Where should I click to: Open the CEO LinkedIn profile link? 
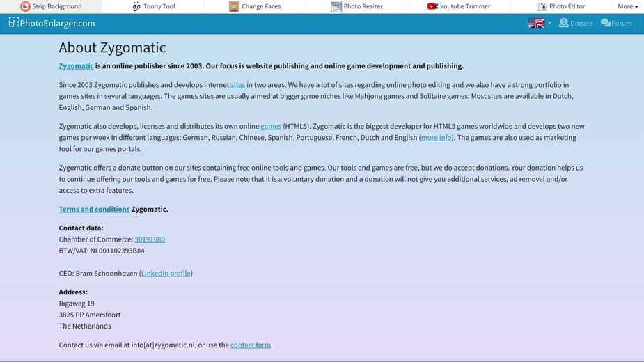click(166, 274)
